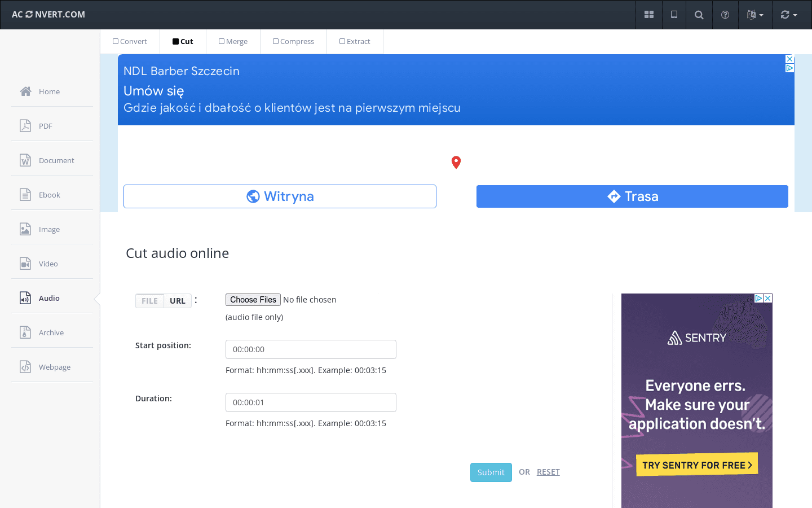Open the Extract tab
Screen dimensions: 812x508
[355, 42]
